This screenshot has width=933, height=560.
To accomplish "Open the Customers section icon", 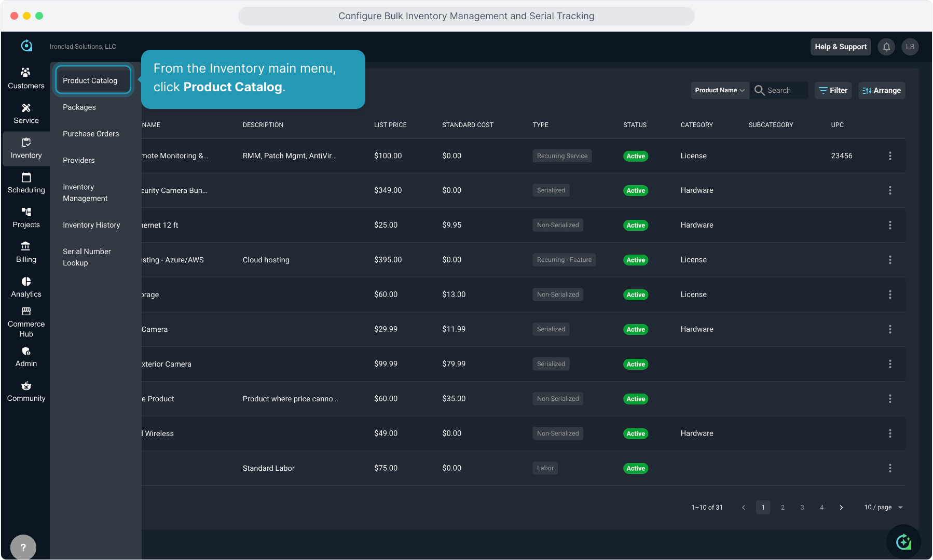I will coord(26,73).
